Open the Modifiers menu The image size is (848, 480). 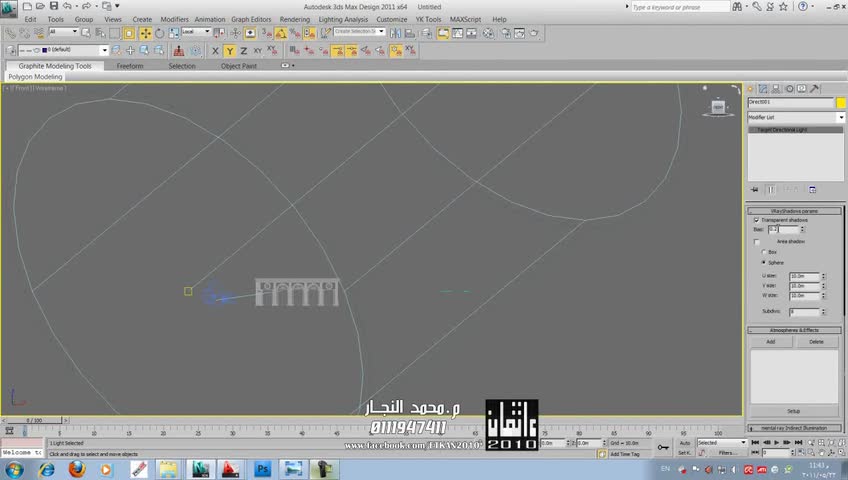174,19
